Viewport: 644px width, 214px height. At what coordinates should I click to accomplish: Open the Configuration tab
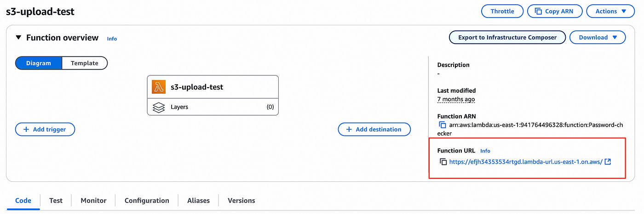[x=147, y=201]
